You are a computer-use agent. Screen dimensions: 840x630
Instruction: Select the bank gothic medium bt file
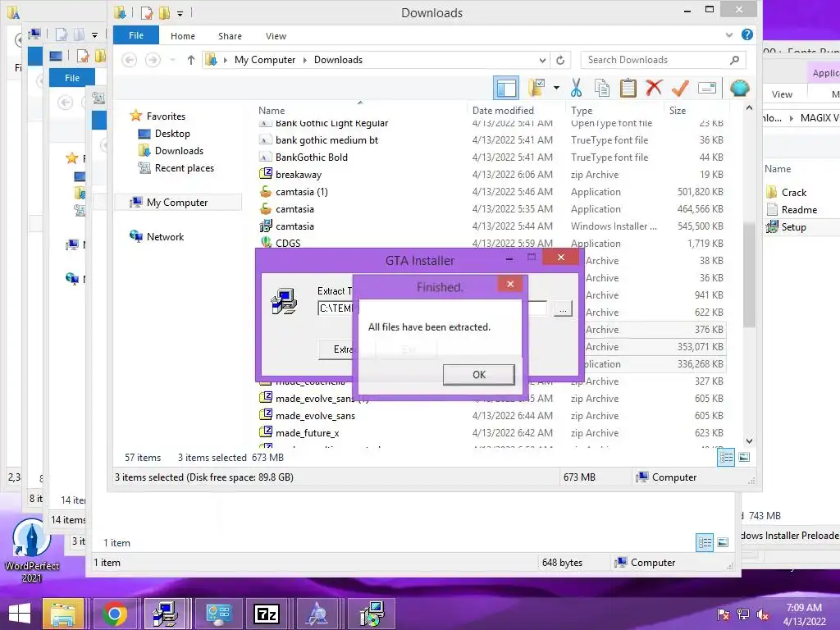326,139
